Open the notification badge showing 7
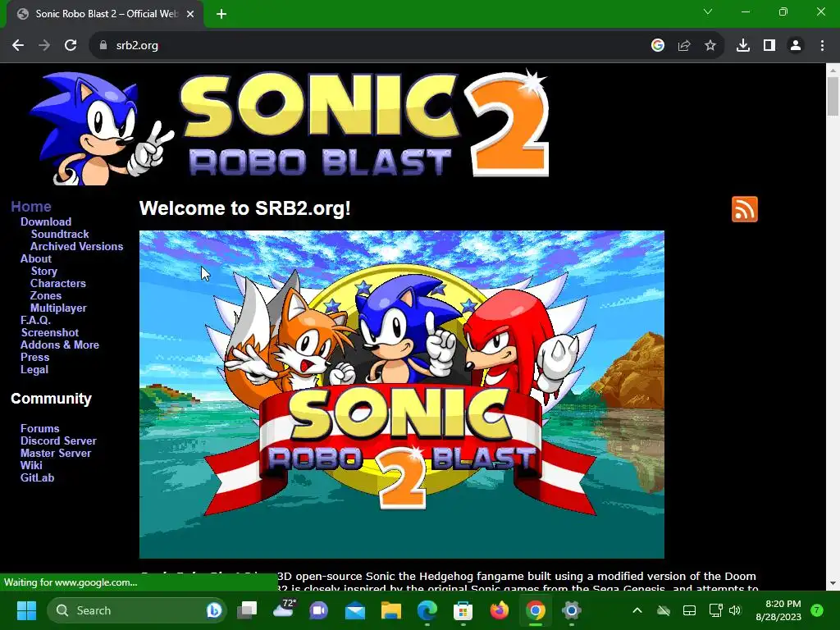840x630 pixels. (x=817, y=610)
